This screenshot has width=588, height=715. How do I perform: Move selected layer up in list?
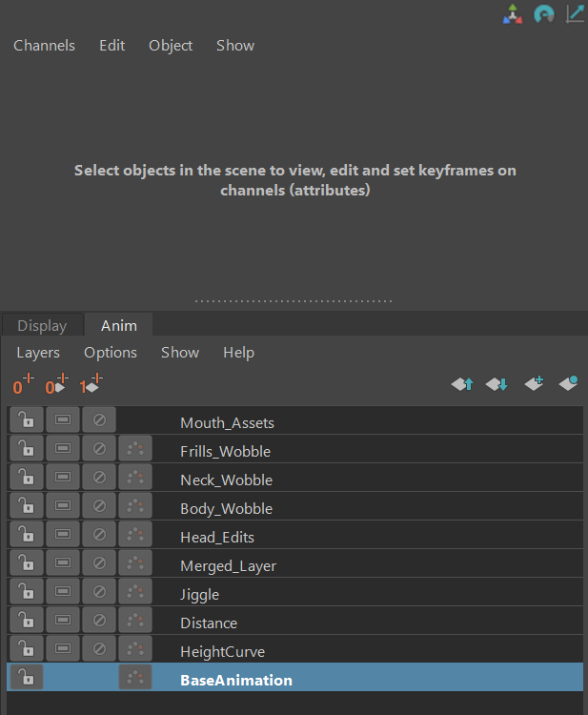[x=462, y=384]
